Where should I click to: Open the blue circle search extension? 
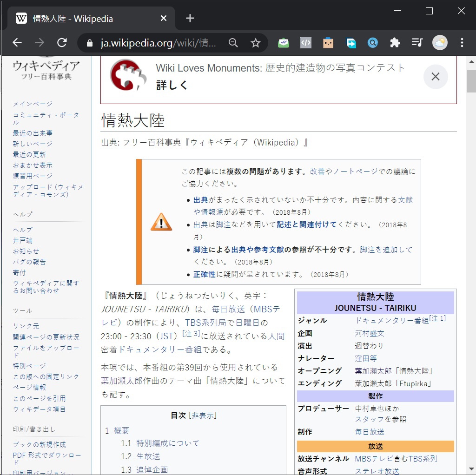(x=373, y=43)
